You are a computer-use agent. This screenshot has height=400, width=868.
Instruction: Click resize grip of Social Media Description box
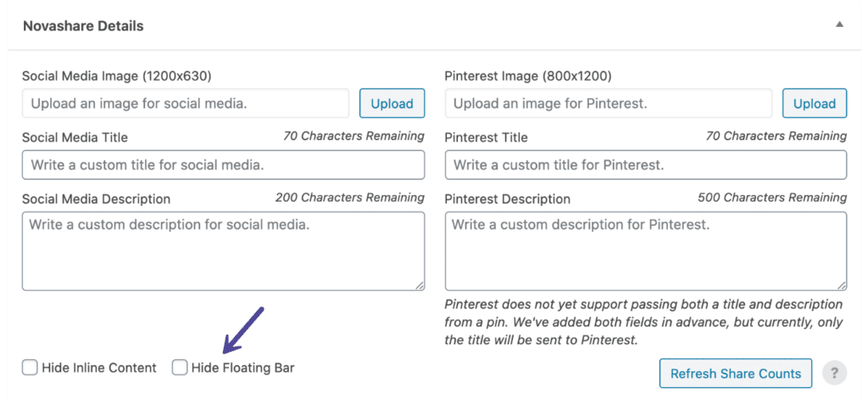(420, 286)
